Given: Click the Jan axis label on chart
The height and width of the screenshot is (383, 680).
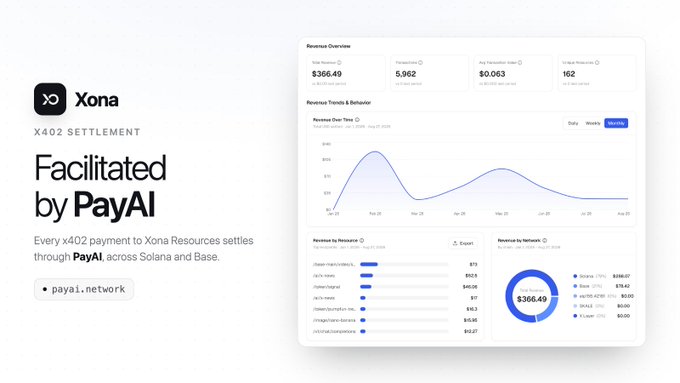Looking at the screenshot, I should pos(333,214).
